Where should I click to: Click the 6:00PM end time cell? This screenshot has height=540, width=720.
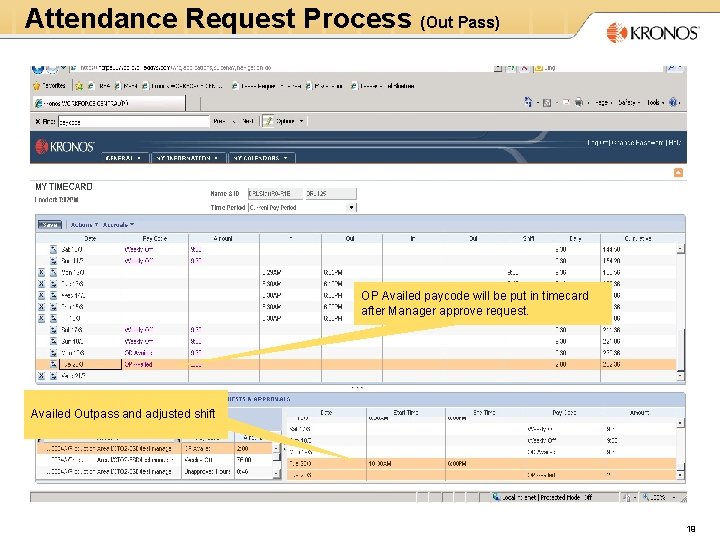tap(484, 464)
